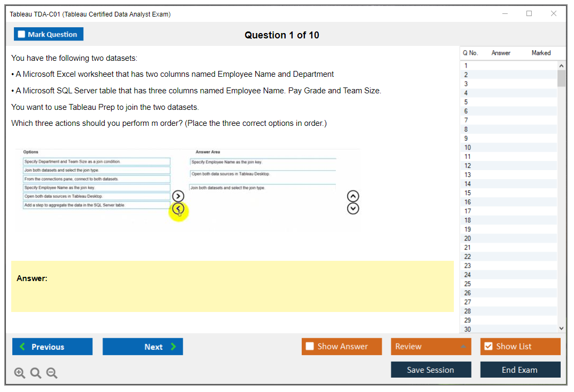Move option left with the arrow button
Viewport: 574px width, 392px height.
[178, 209]
